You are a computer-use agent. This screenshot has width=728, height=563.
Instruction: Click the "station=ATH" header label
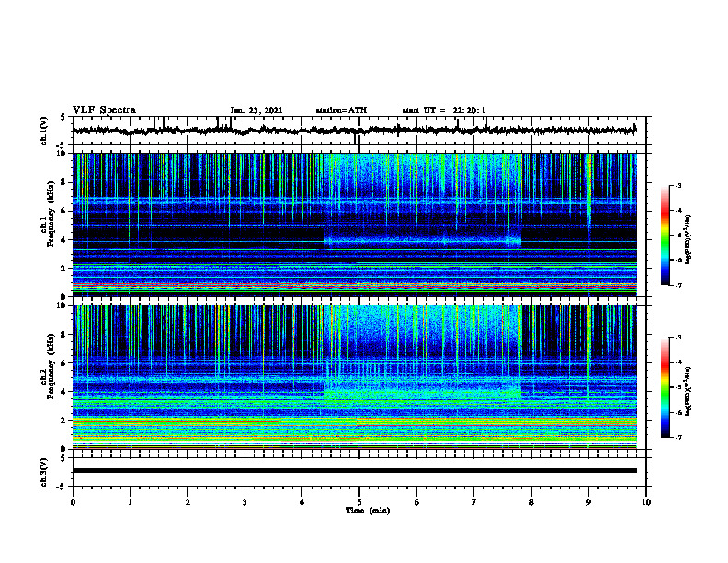[x=341, y=110]
